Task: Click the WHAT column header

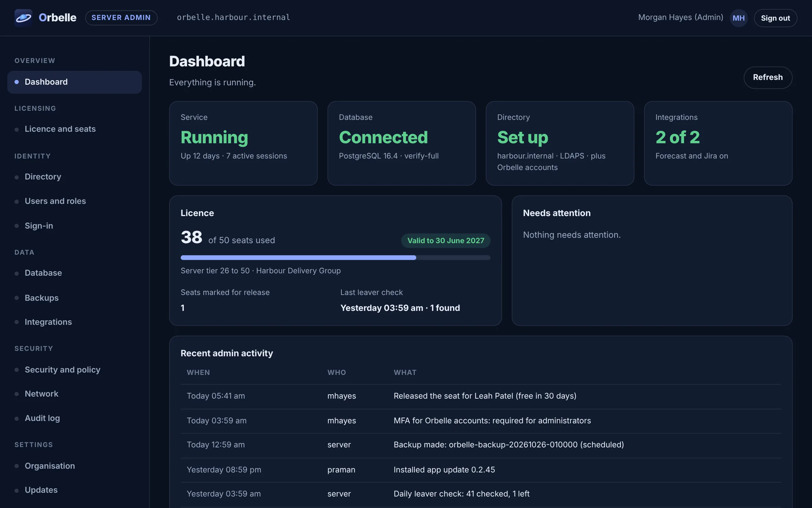Action: (x=405, y=373)
